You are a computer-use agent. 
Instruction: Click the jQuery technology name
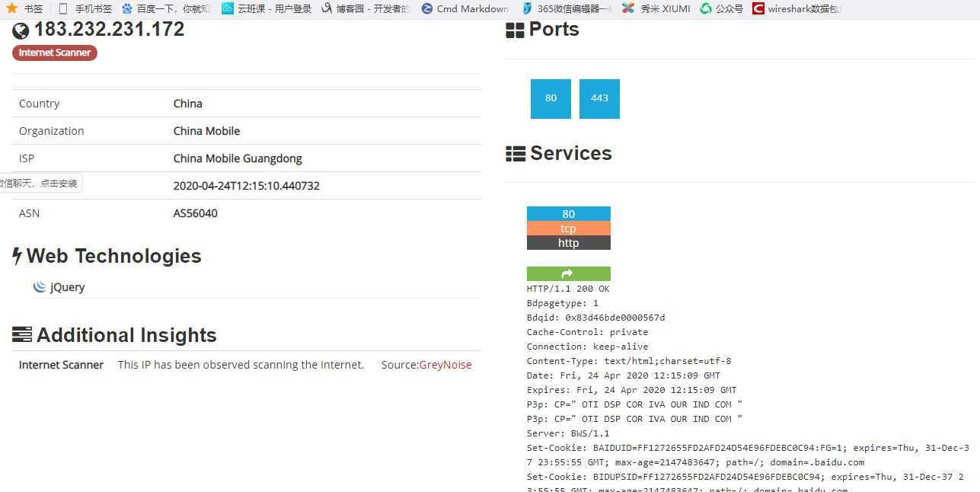click(x=68, y=287)
